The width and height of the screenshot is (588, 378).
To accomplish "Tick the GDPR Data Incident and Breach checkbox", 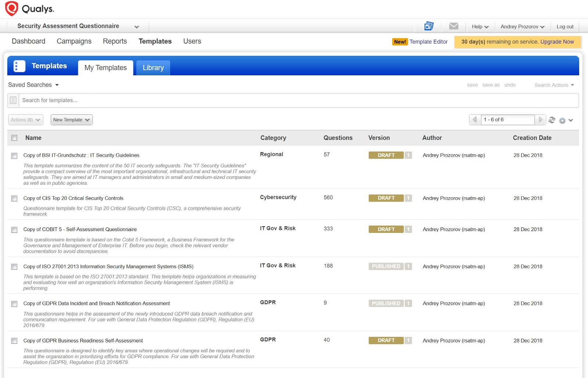I will 14,304.
